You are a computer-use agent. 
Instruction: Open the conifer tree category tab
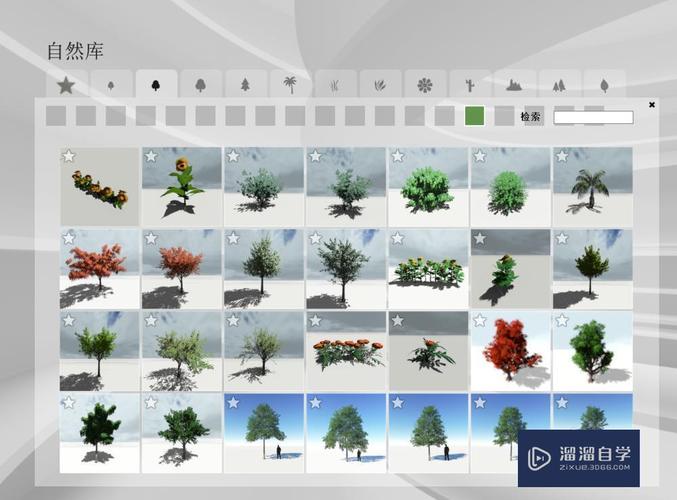(245, 85)
